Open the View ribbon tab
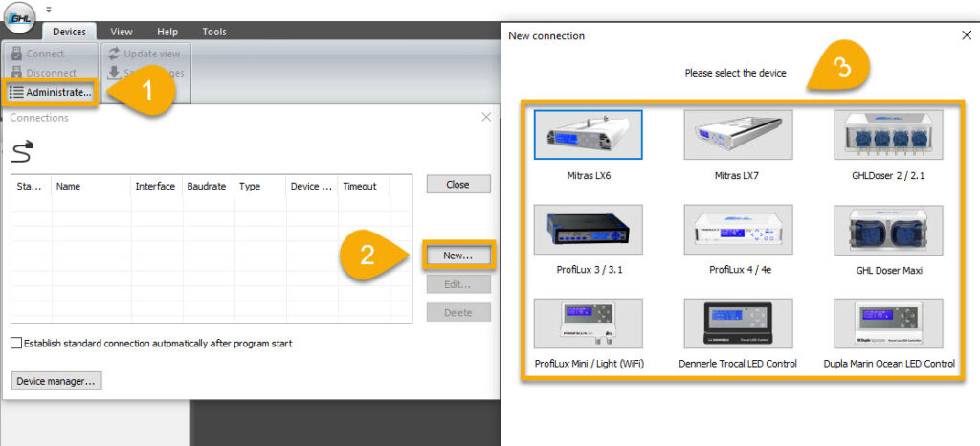Viewport: 980px width, 446px height. (122, 32)
